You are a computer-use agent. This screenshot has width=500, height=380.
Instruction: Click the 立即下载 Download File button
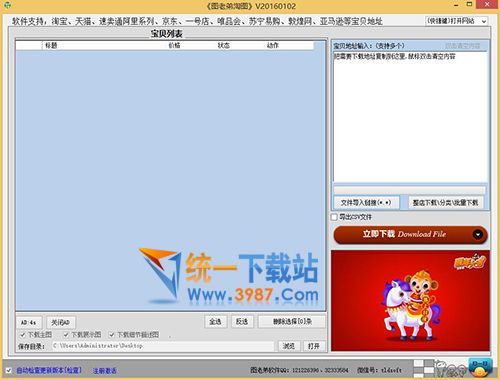click(x=410, y=234)
